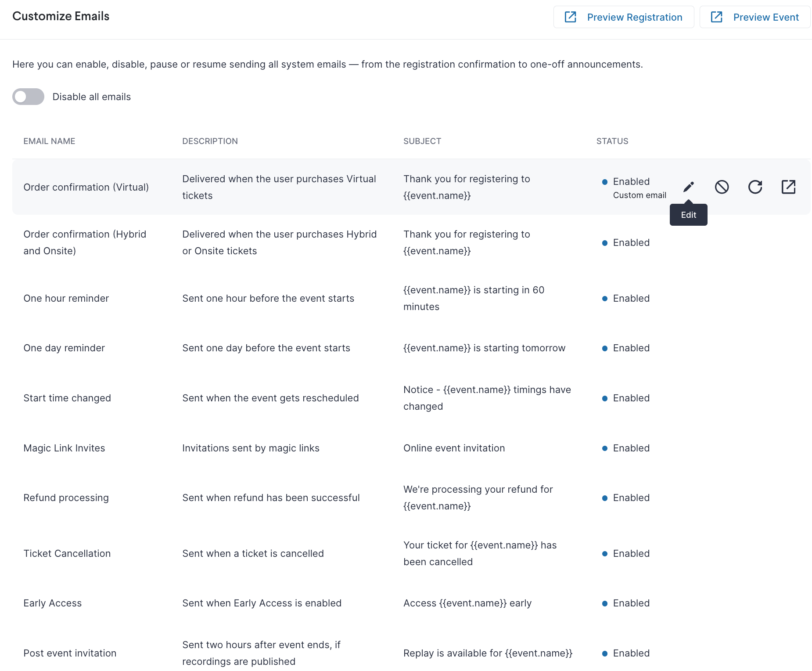Image resolution: width=812 pixels, height=671 pixels.
Task: Select the Ticket Cancellation email row
Action: pos(411,553)
